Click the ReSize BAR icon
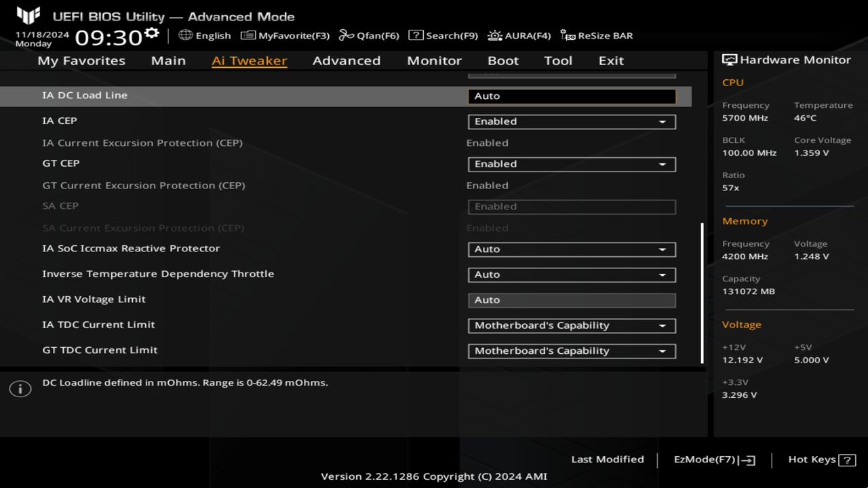This screenshot has width=868, height=488. (x=568, y=35)
